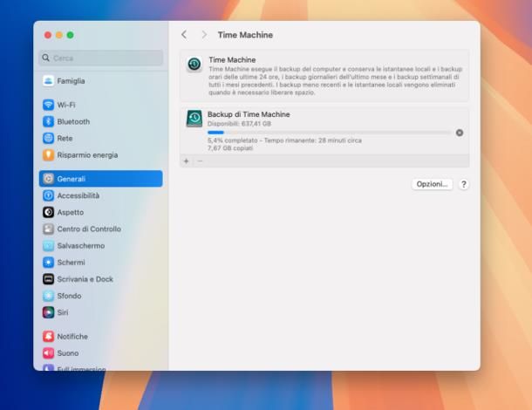Click the '5,4% completato' status text

(x=233, y=140)
